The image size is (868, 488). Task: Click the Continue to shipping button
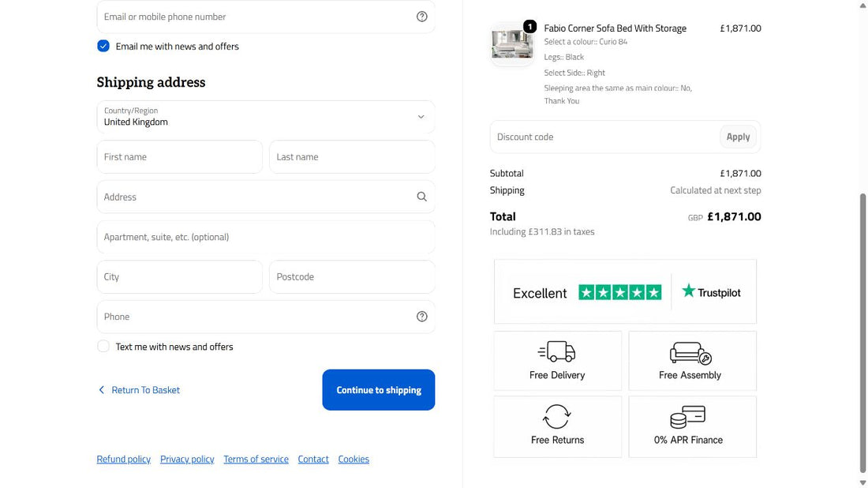pyautogui.click(x=379, y=390)
